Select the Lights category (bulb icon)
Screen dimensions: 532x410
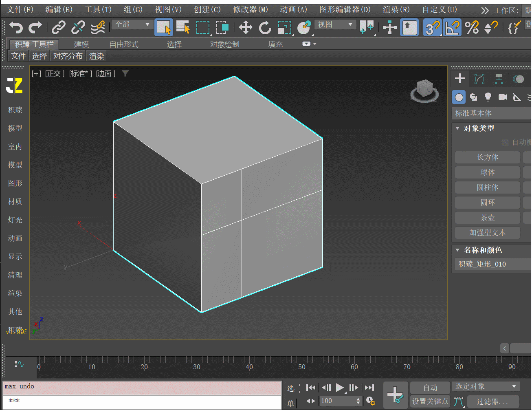pyautogui.click(x=488, y=97)
